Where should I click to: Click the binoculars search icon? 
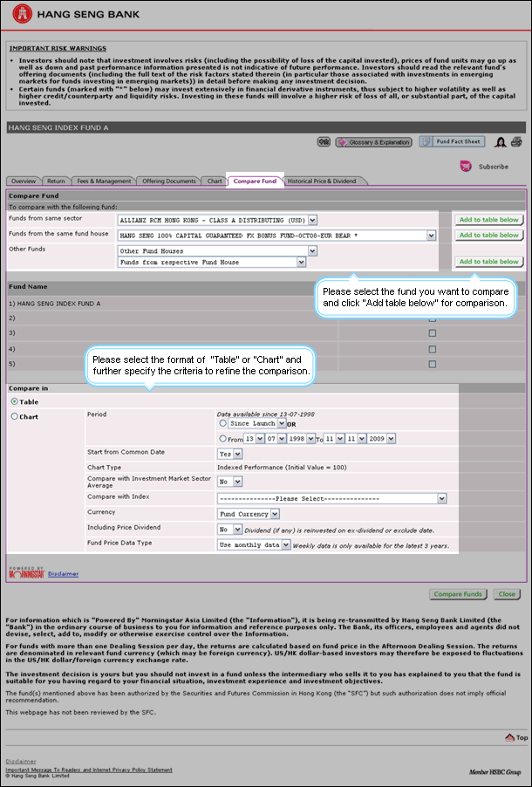tap(324, 142)
